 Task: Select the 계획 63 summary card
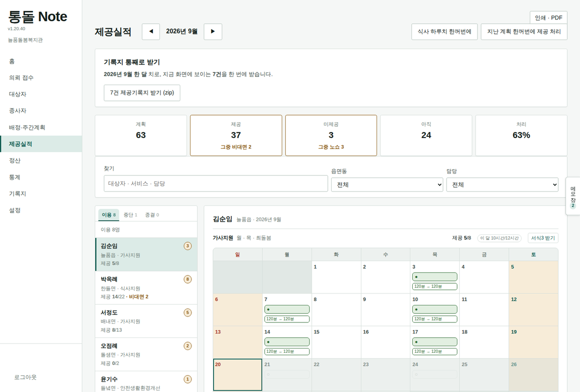(x=141, y=135)
